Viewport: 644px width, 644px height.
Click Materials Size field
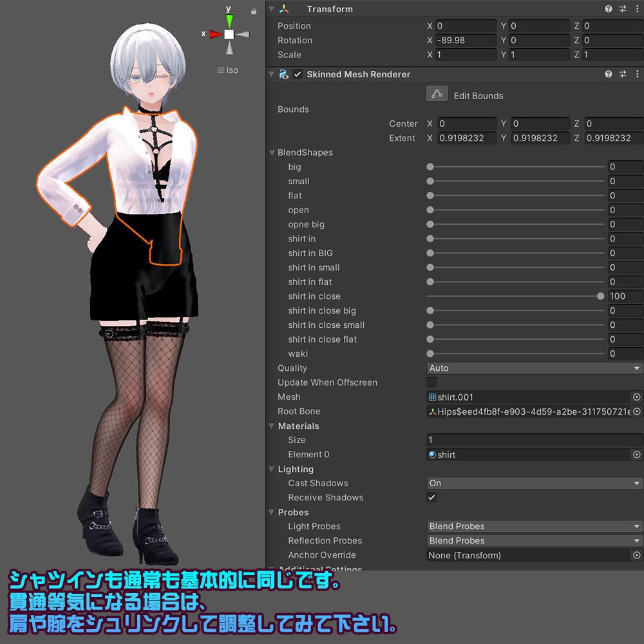point(535,440)
